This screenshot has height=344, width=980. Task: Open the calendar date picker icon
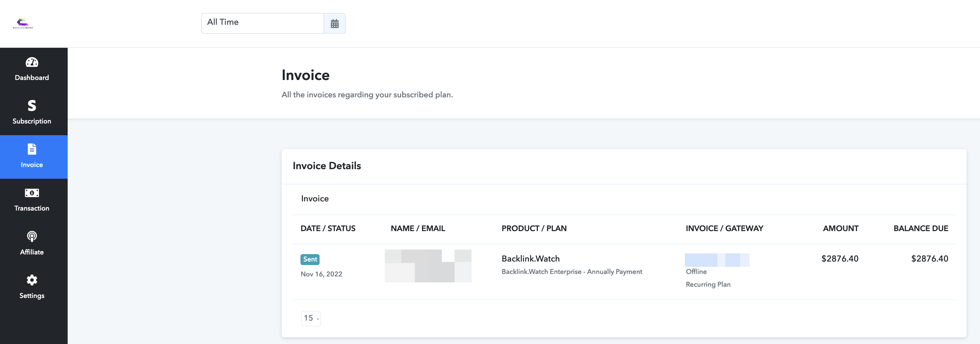click(x=334, y=24)
